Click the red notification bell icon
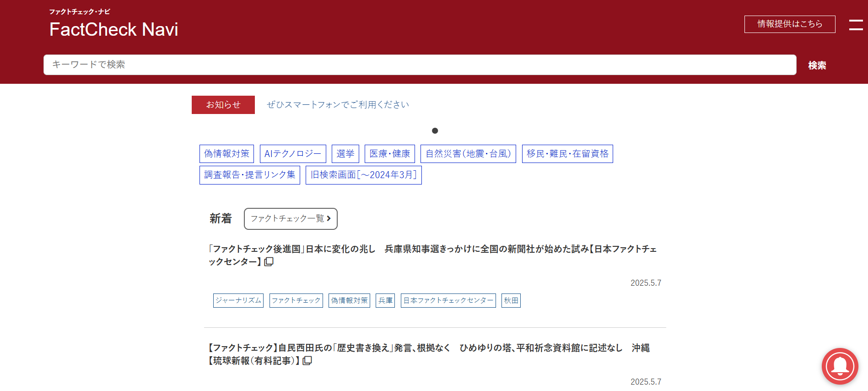This screenshot has height=391, width=868. coord(840,366)
